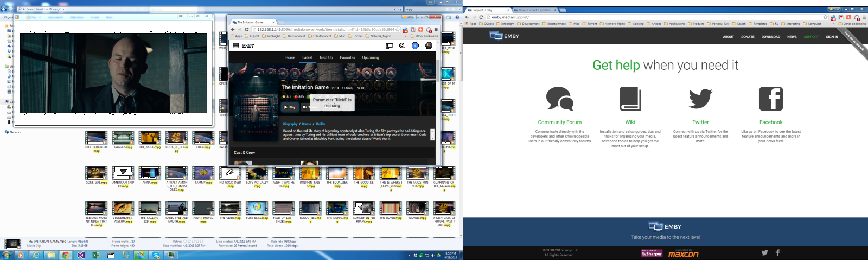Switch to the Next Up tab in Emby

pos(326,57)
